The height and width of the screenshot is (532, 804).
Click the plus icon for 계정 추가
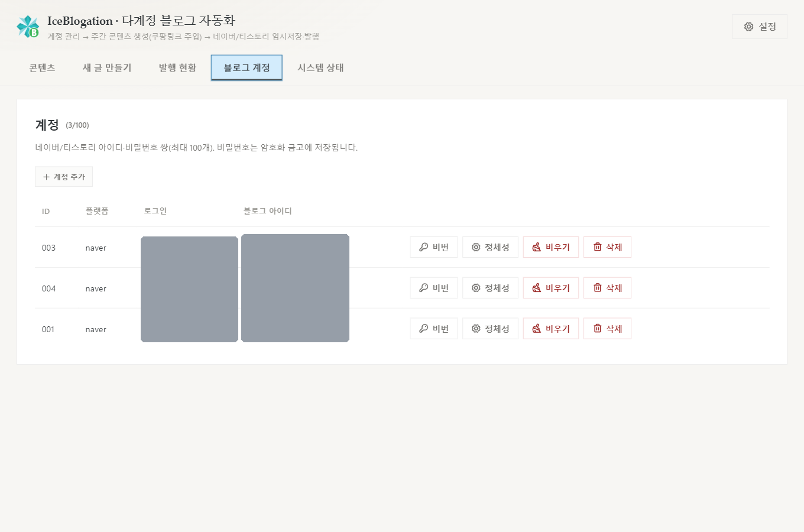[46, 177]
